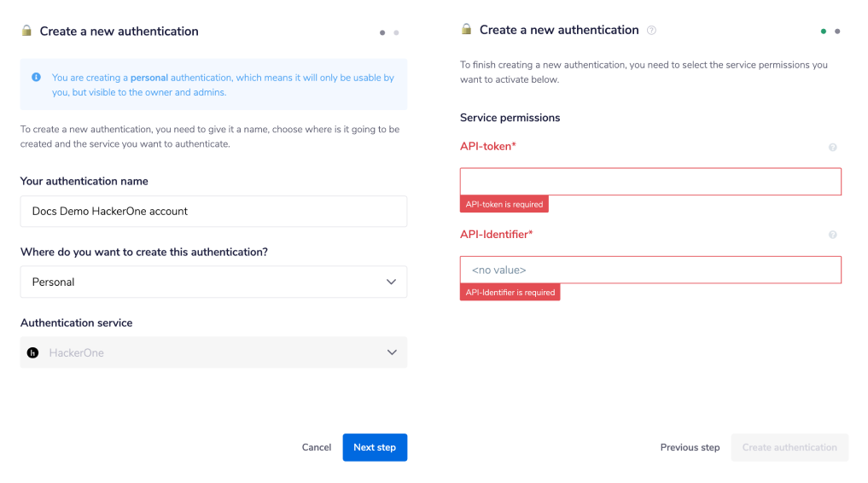Focus the authentication name field

tap(213, 211)
